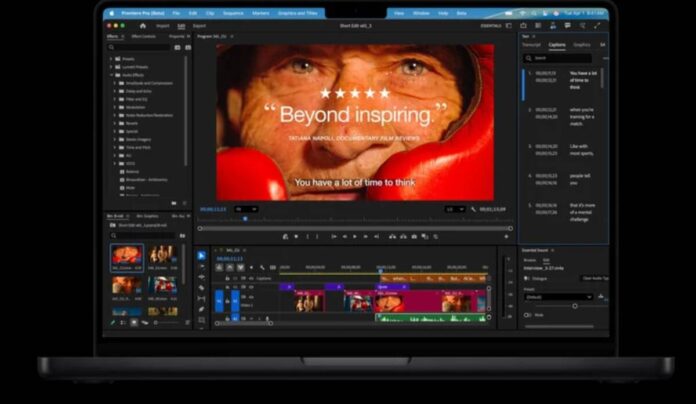Open the Import workspace
Image resolution: width=696 pixels, height=404 pixels.
pos(162,25)
